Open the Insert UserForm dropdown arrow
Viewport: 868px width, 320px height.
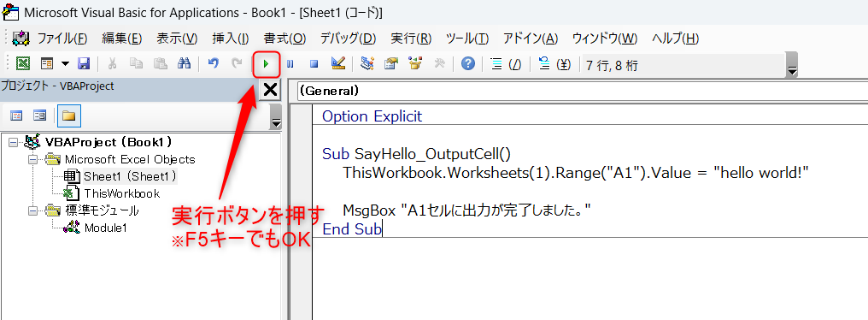tap(65, 64)
